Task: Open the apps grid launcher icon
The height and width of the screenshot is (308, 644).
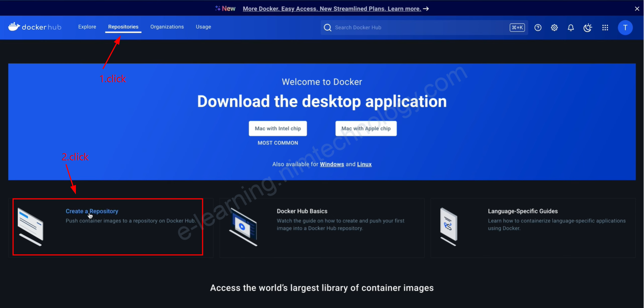Action: (x=605, y=28)
